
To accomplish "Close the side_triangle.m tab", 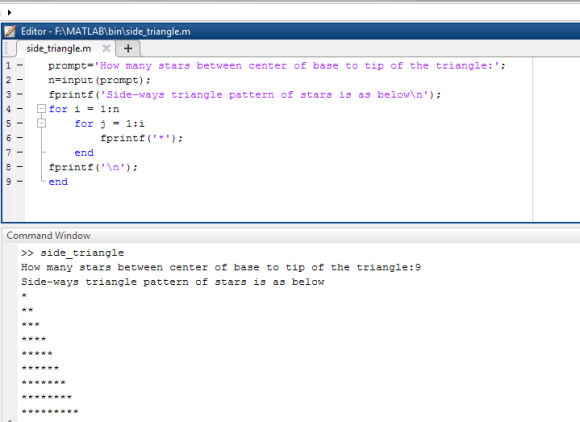I will (x=106, y=48).
